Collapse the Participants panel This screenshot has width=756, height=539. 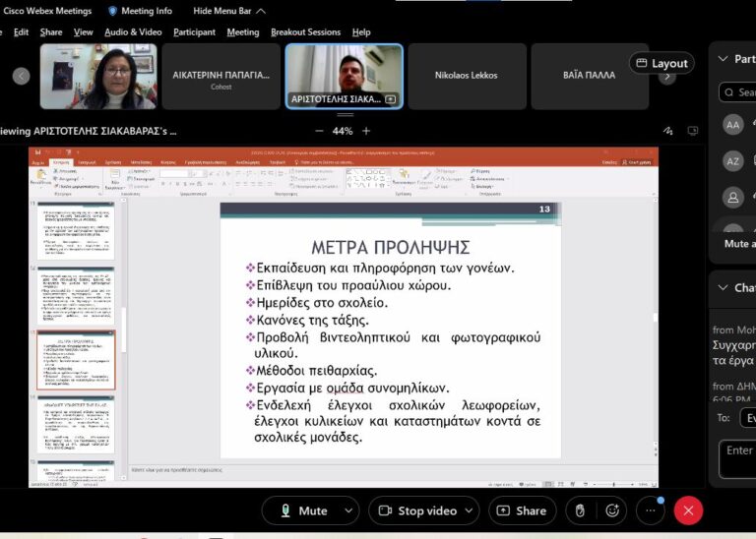[724, 59]
